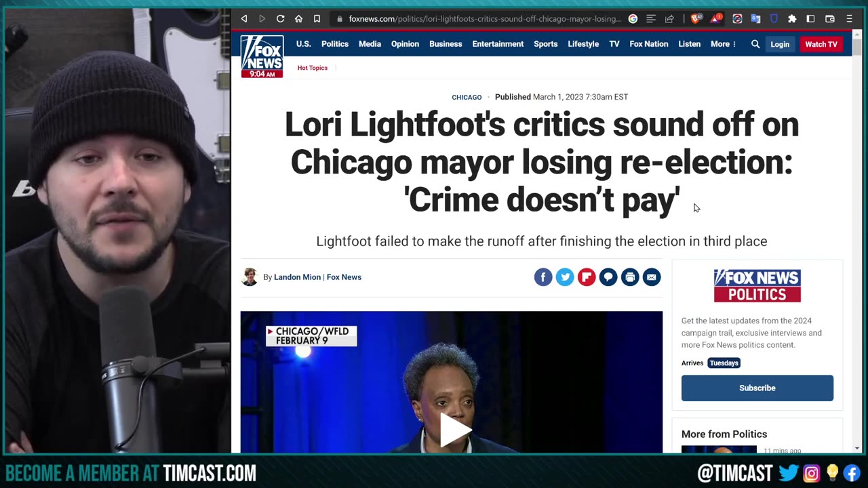This screenshot has width=868, height=488.
Task: Expand the More navigation dropdown
Action: tap(723, 44)
